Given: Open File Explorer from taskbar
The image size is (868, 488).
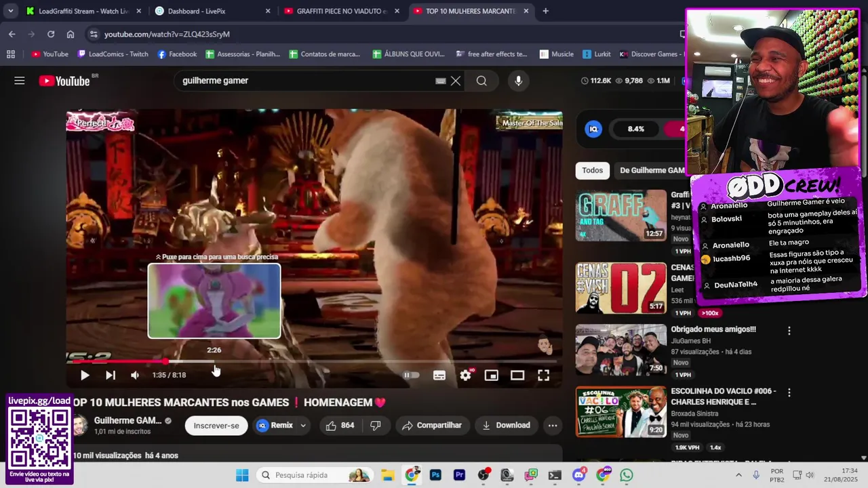Looking at the screenshot, I should [387, 475].
